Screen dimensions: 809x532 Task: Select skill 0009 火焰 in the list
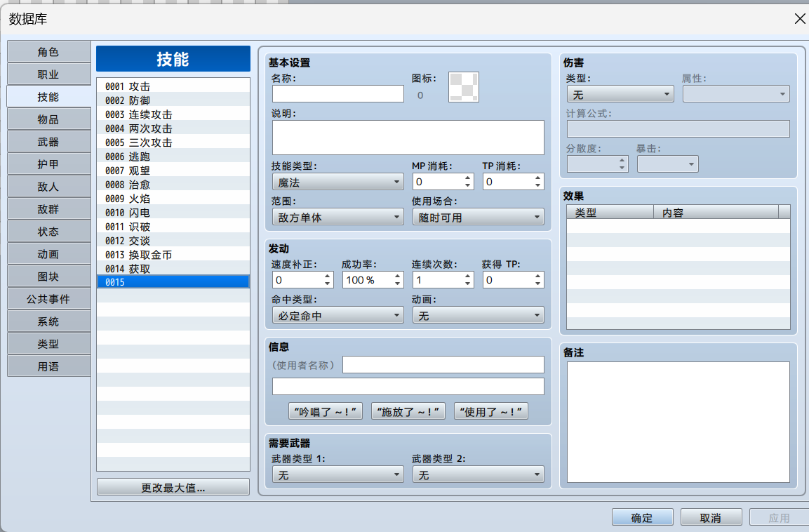[x=173, y=199]
